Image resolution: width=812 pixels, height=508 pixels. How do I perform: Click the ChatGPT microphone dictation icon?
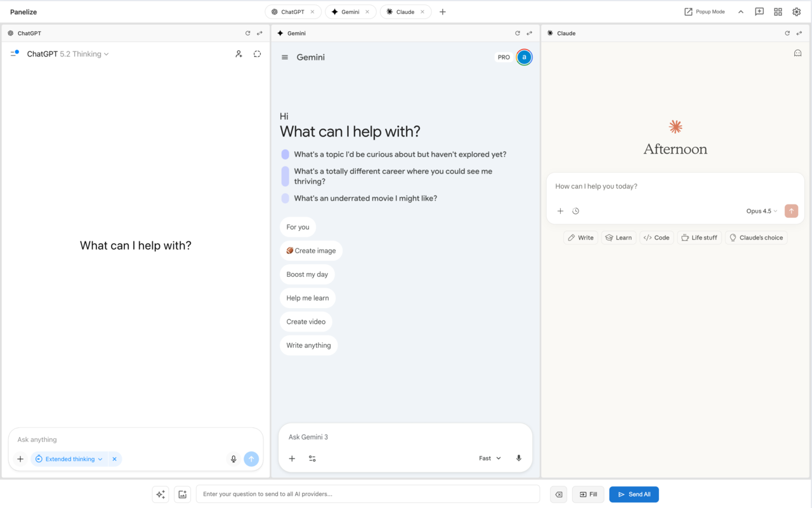[233, 459]
